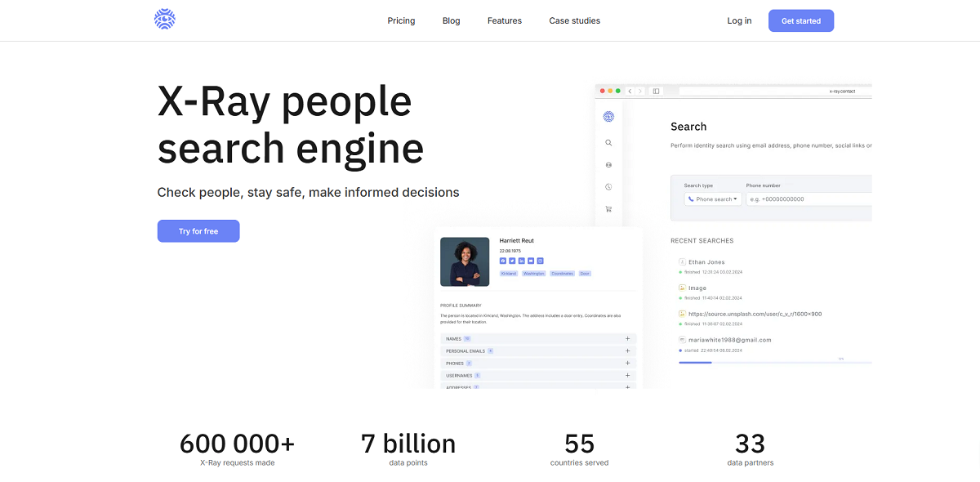The width and height of the screenshot is (980, 482).
Task: Click the magnifier search icon in sidebar
Action: tap(608, 143)
